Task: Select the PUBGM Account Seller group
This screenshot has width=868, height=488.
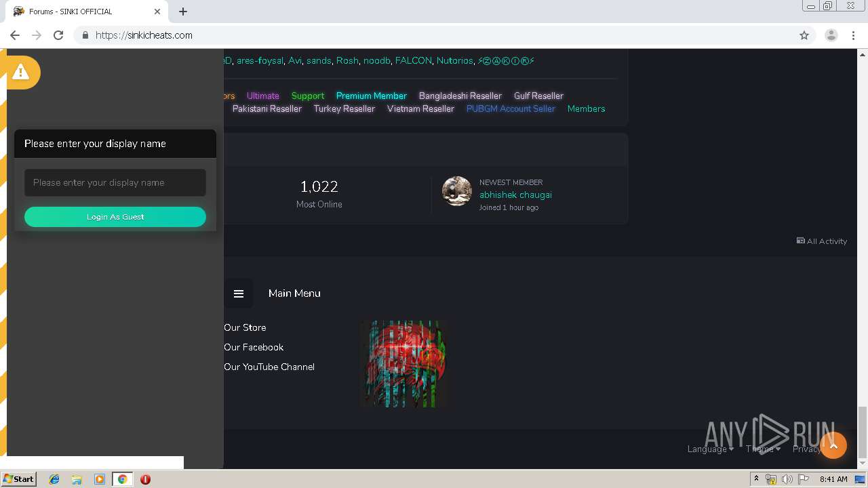Action: coord(511,108)
